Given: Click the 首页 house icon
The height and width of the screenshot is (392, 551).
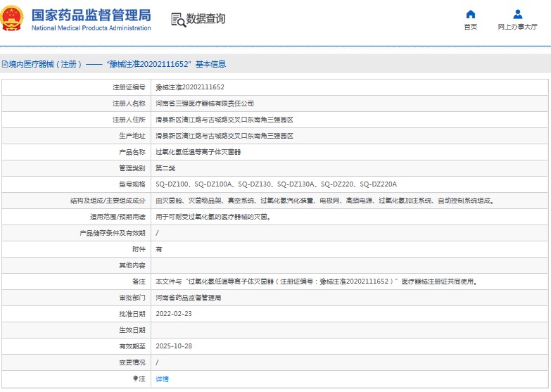Looking at the screenshot, I should coord(470,14).
